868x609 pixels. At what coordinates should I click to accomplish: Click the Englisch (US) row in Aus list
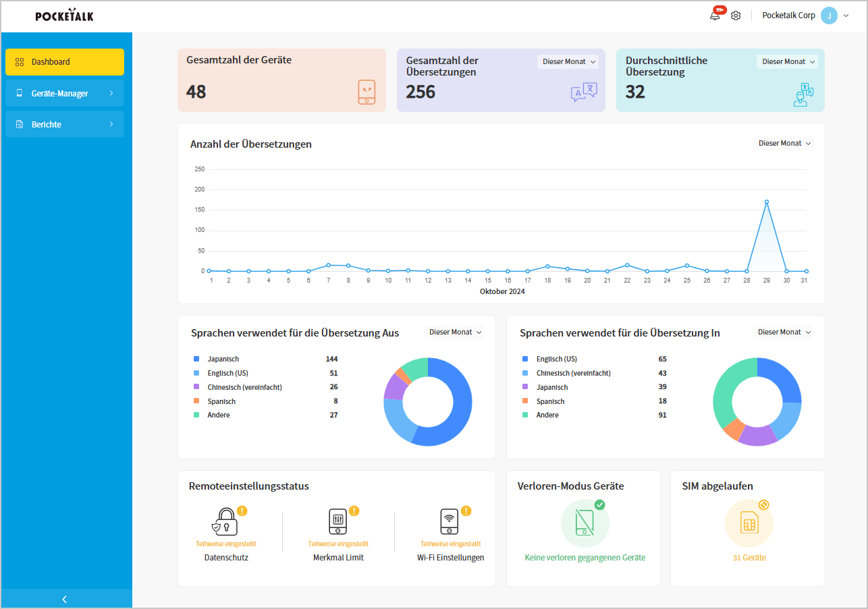[x=266, y=373]
